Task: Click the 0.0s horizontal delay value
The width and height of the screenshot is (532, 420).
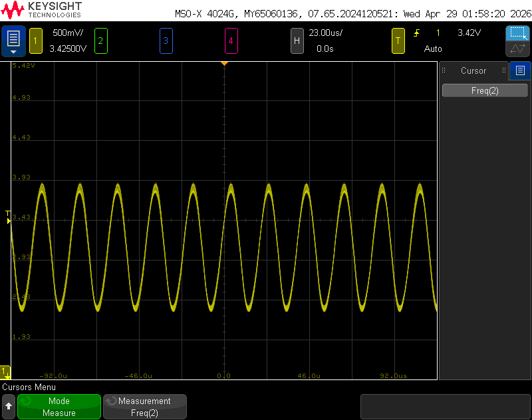Action: [x=325, y=49]
